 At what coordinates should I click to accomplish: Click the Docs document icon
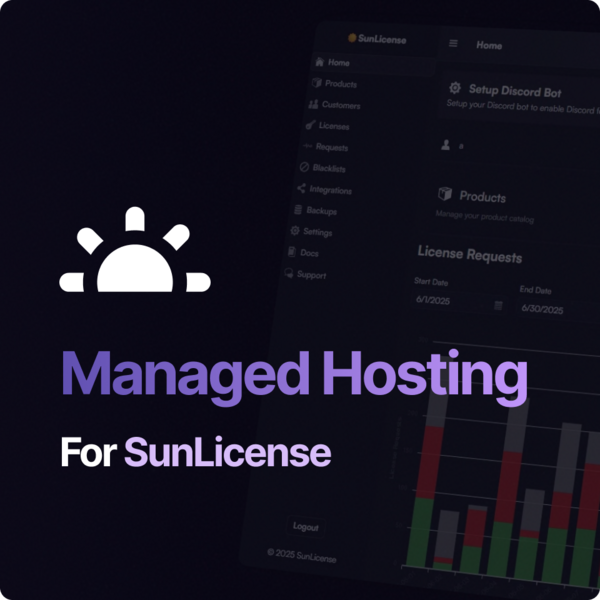coord(292,251)
